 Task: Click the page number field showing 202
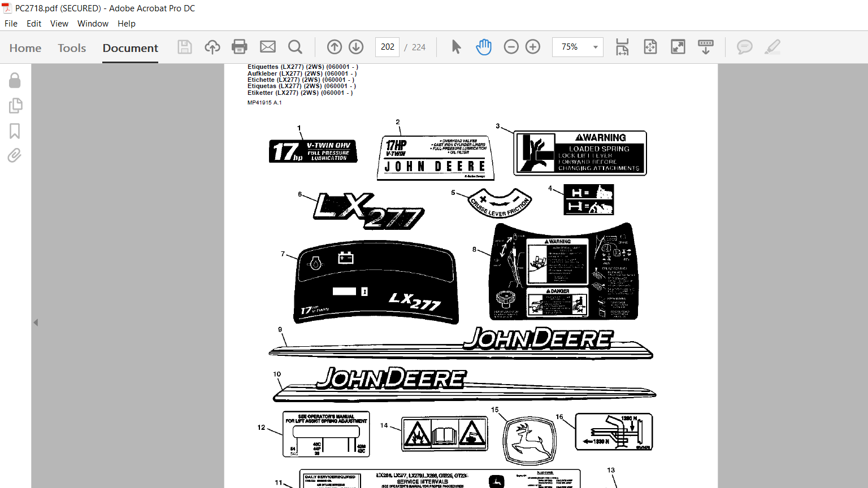(387, 47)
